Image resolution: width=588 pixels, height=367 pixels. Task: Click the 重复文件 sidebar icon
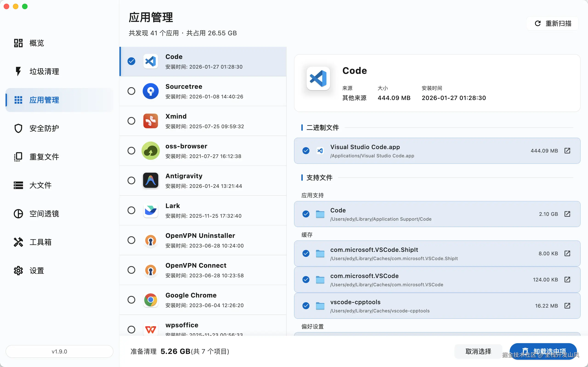click(18, 157)
